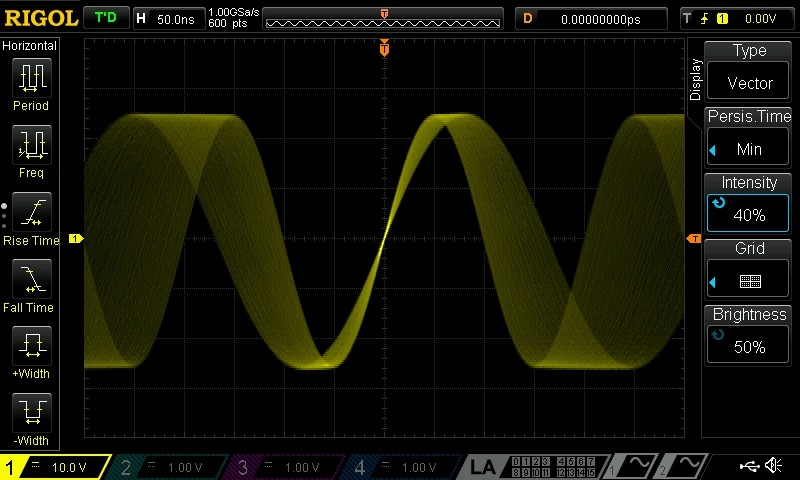Image resolution: width=800 pixels, height=480 pixels.
Task: Open the Grid style selector
Action: tap(749, 267)
